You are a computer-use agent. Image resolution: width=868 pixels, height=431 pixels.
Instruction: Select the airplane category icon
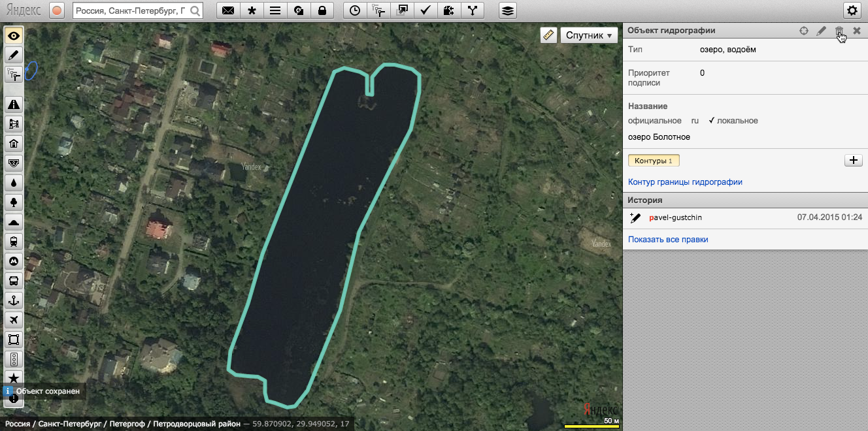(x=14, y=320)
